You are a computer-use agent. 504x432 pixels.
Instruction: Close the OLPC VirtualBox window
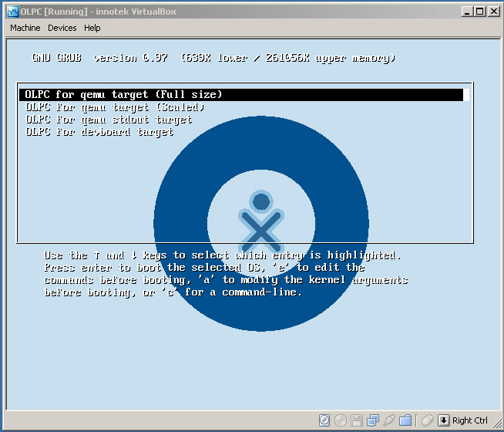[493, 12]
